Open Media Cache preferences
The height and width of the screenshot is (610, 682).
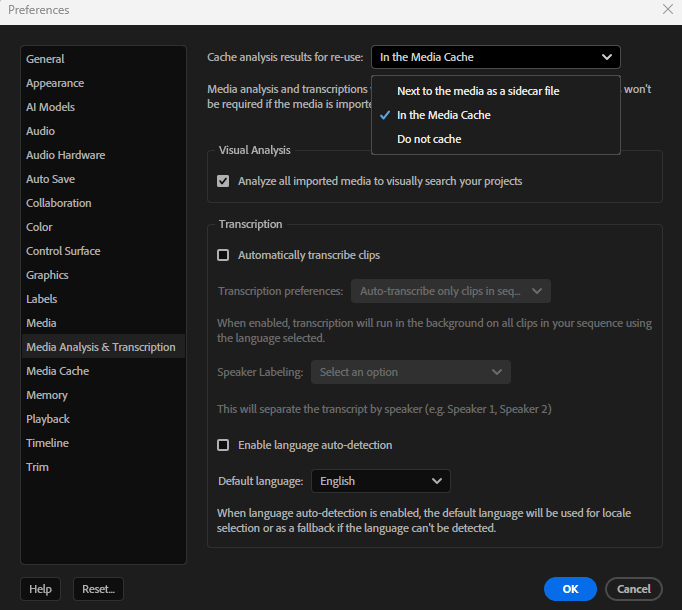point(103,371)
